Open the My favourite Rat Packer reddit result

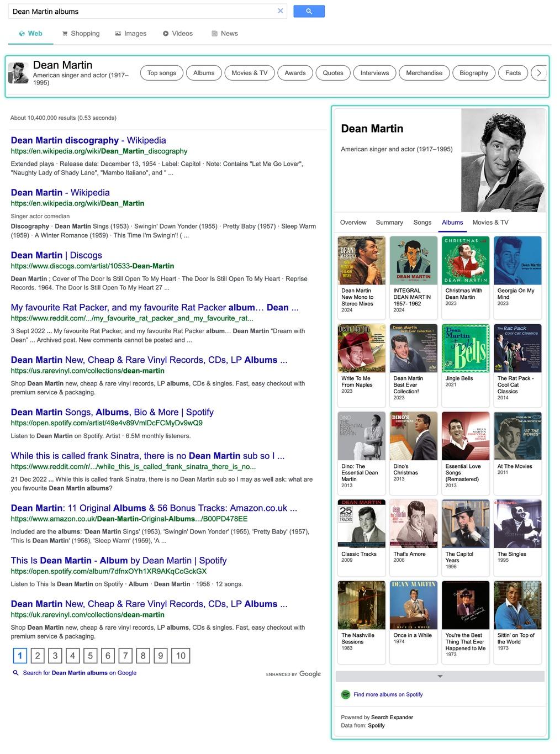pos(155,308)
